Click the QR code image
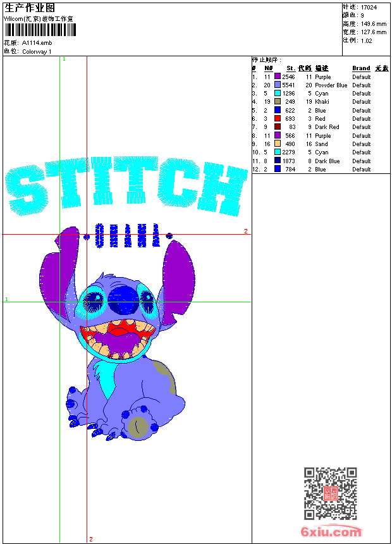This screenshot has height=544, width=392. click(x=331, y=493)
